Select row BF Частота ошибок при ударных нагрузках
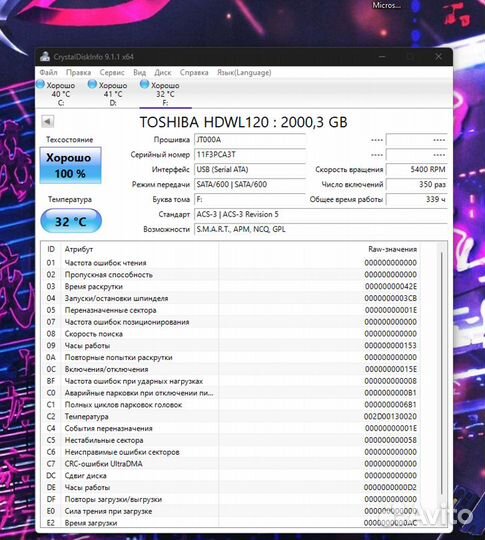Screen dimensions: 485x540 click(x=231, y=381)
